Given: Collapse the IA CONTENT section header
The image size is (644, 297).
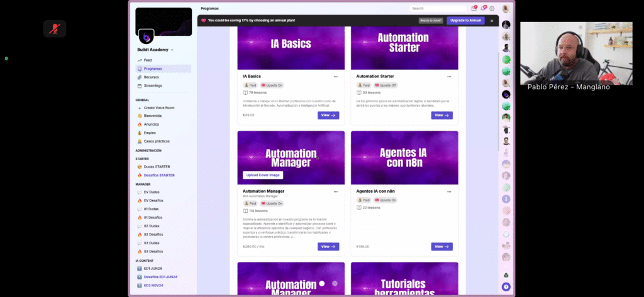Looking at the screenshot, I should [144, 261].
